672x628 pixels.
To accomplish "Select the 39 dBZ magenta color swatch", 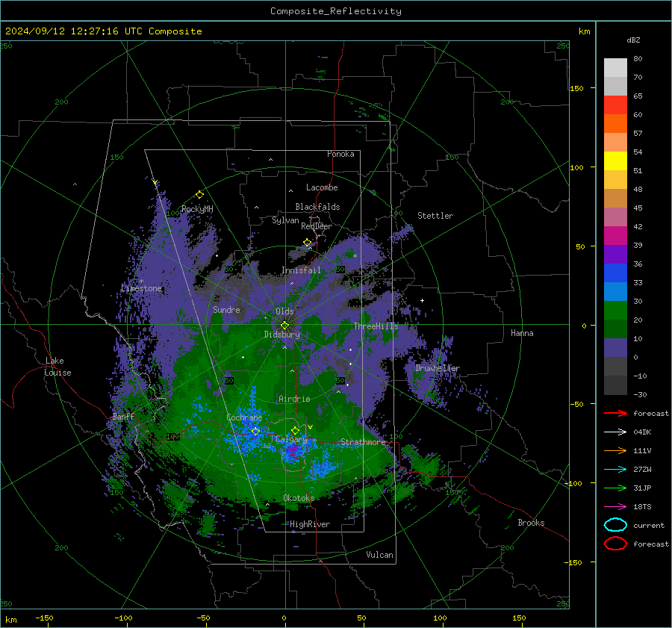I will click(x=615, y=236).
